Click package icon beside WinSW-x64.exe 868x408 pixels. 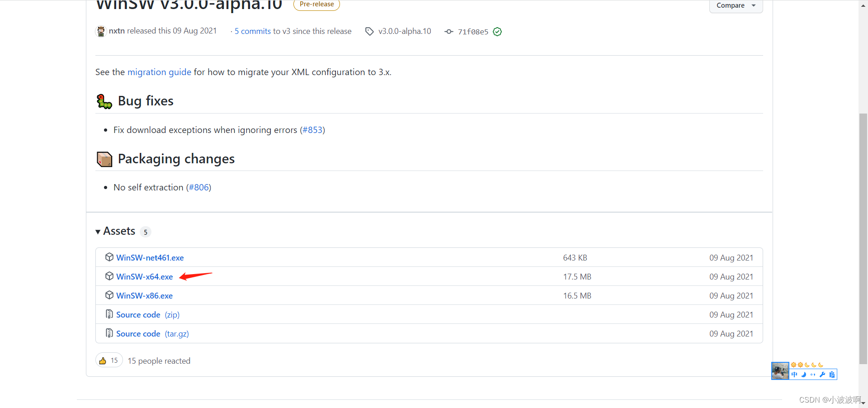tap(109, 276)
